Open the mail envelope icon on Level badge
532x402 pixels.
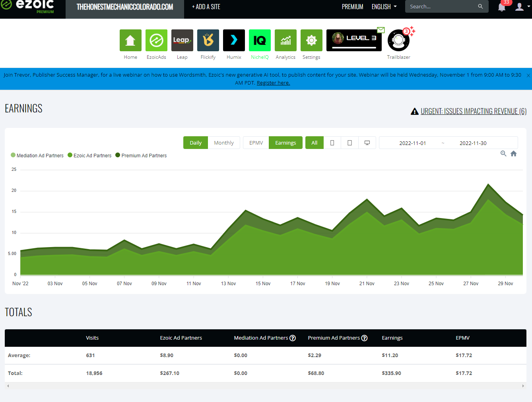[381, 30]
